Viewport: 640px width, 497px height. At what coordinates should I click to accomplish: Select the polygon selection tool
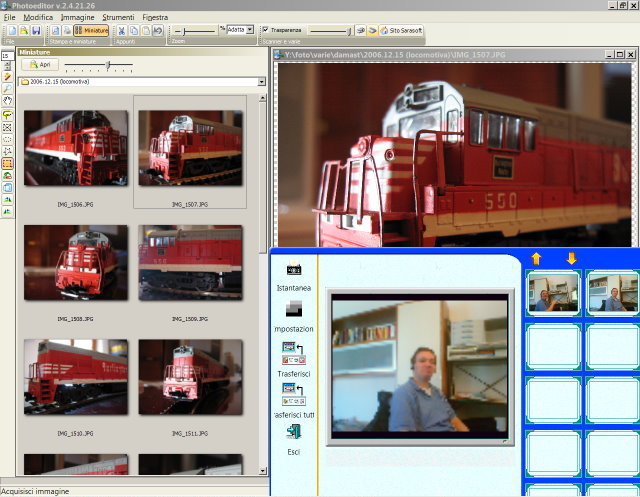pos(7,151)
